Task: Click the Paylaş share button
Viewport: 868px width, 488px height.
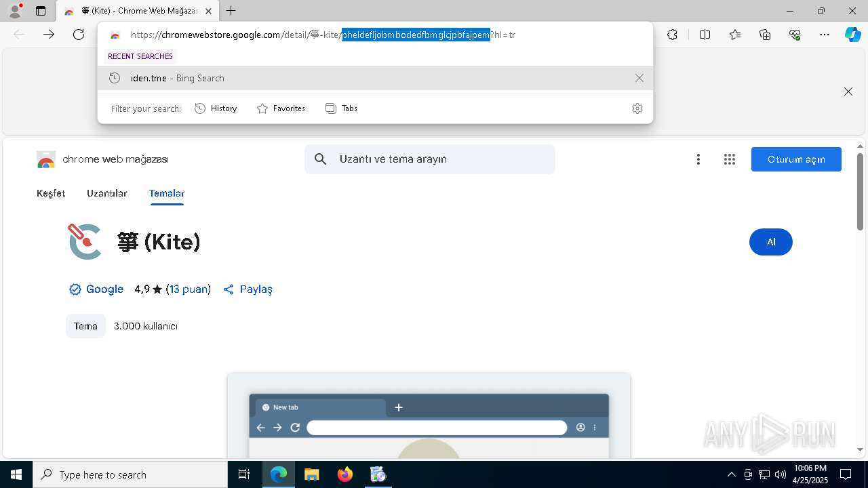Action: click(x=248, y=289)
